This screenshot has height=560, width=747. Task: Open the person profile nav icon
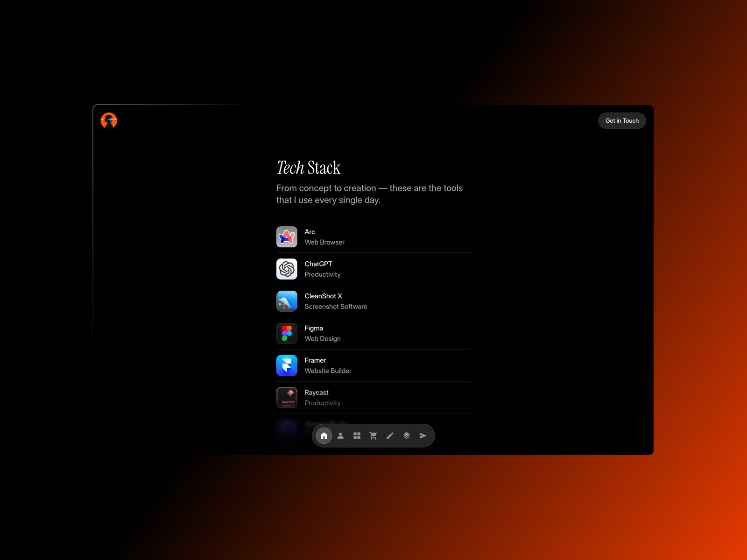coord(340,436)
